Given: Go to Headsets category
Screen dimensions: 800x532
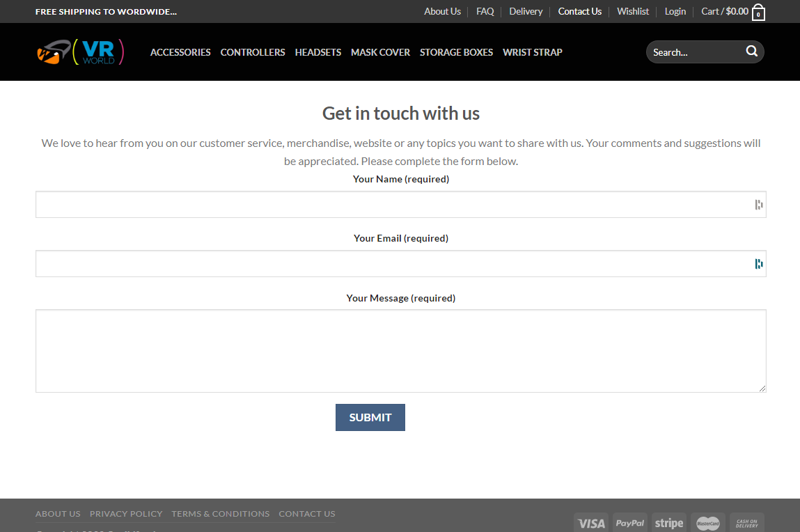Looking at the screenshot, I should coord(318,52).
